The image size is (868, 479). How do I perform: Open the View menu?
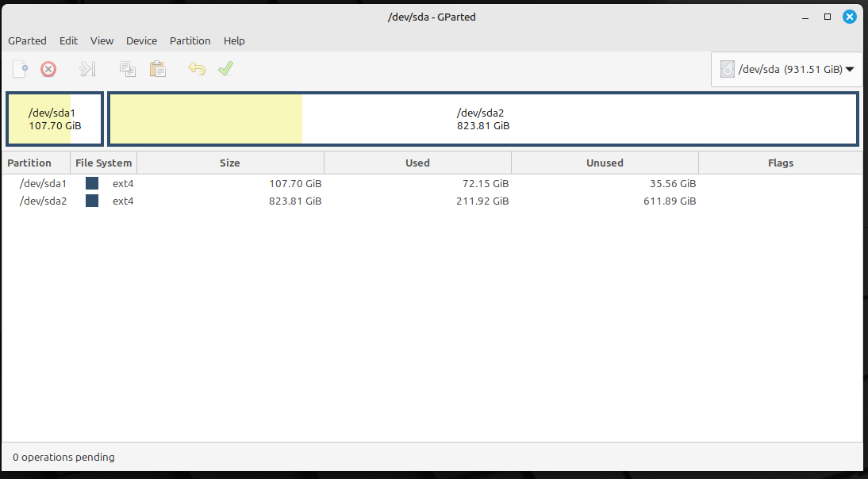pos(102,40)
